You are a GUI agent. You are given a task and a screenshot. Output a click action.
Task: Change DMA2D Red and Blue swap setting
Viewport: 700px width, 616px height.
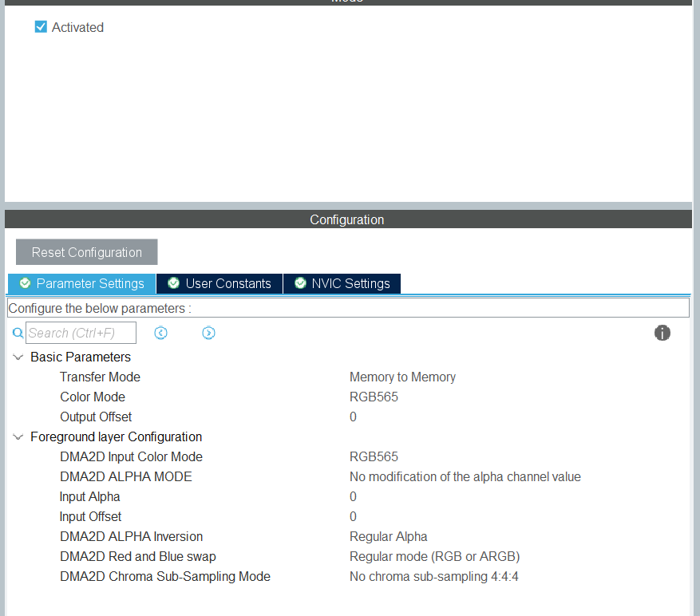pyautogui.click(x=434, y=556)
